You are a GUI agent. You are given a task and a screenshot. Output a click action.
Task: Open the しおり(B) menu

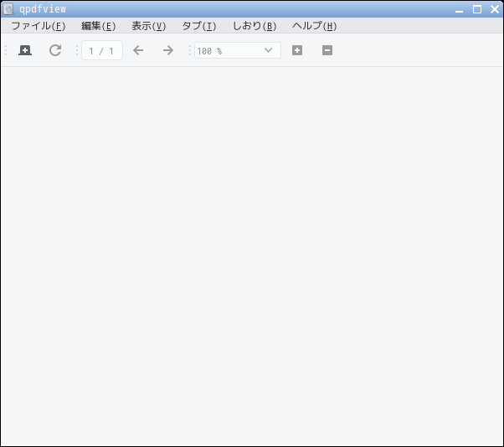coord(255,26)
